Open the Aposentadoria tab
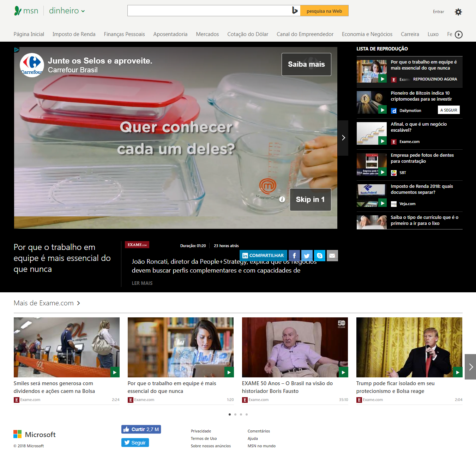The height and width of the screenshot is (454, 476). pyautogui.click(x=170, y=34)
